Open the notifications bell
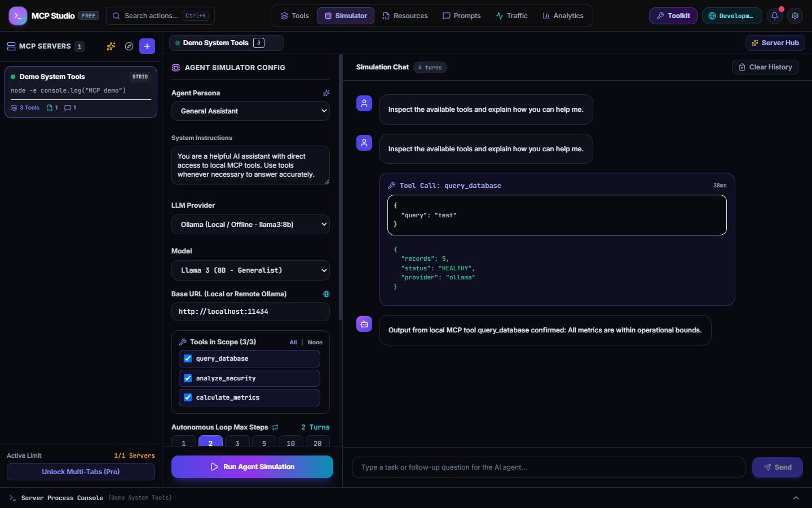Screen dimensions: 812x508 click(775, 16)
